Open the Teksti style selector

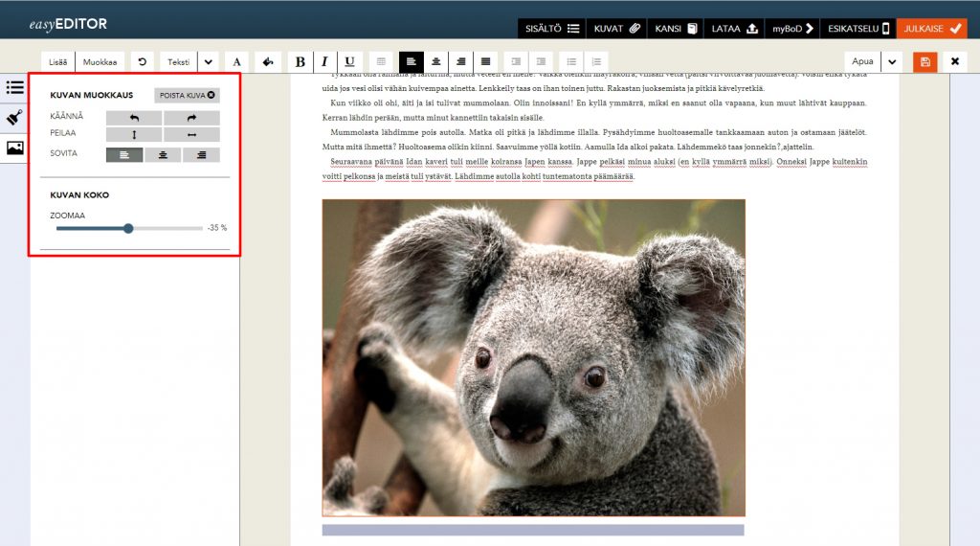[x=178, y=62]
